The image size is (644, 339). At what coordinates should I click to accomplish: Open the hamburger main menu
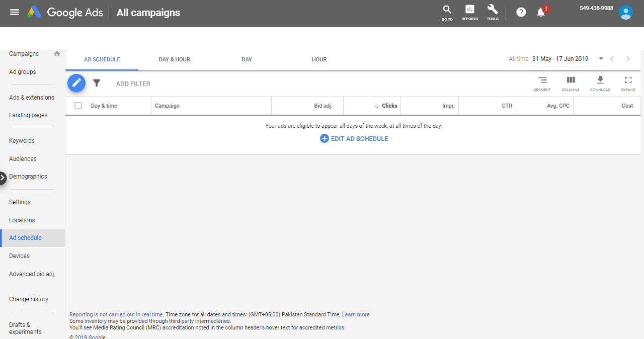pyautogui.click(x=15, y=12)
